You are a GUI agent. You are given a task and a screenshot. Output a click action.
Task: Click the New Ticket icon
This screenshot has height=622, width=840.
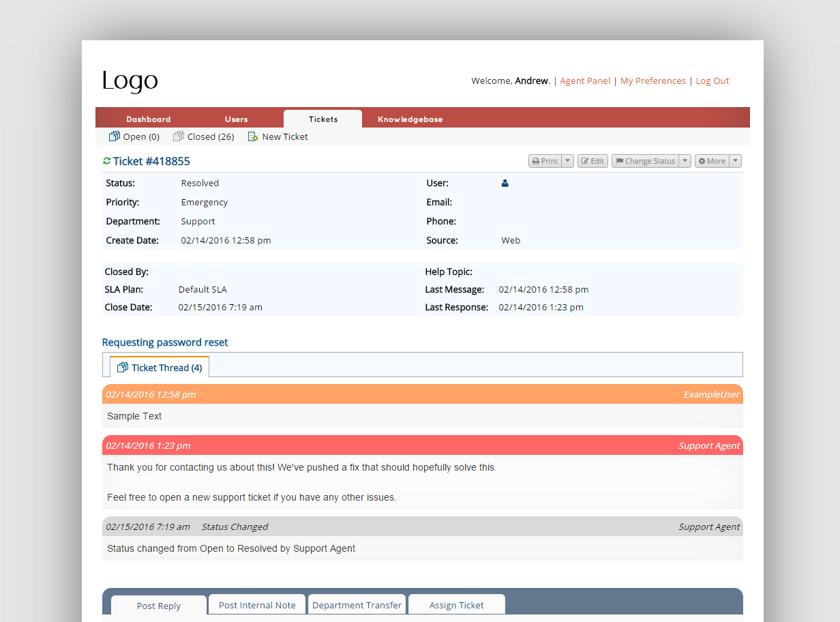click(x=253, y=136)
